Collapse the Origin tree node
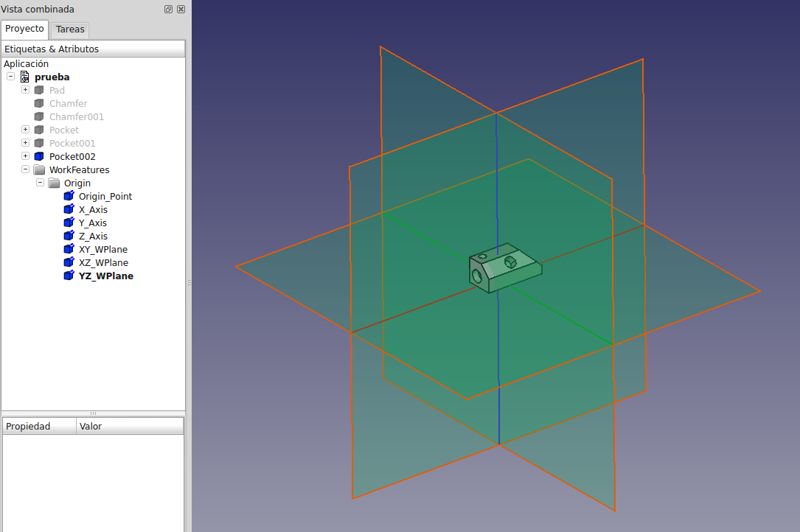The height and width of the screenshot is (532, 800). (40, 183)
